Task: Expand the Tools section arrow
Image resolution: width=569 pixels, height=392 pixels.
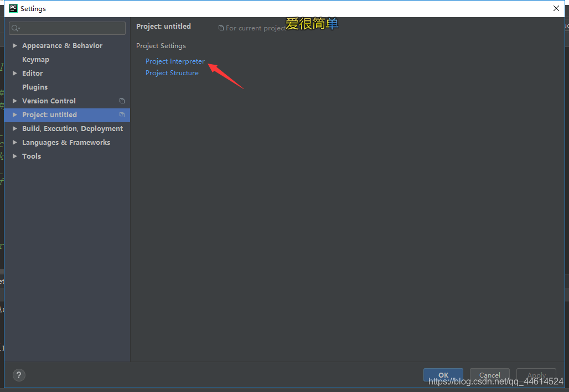Action: (14, 156)
